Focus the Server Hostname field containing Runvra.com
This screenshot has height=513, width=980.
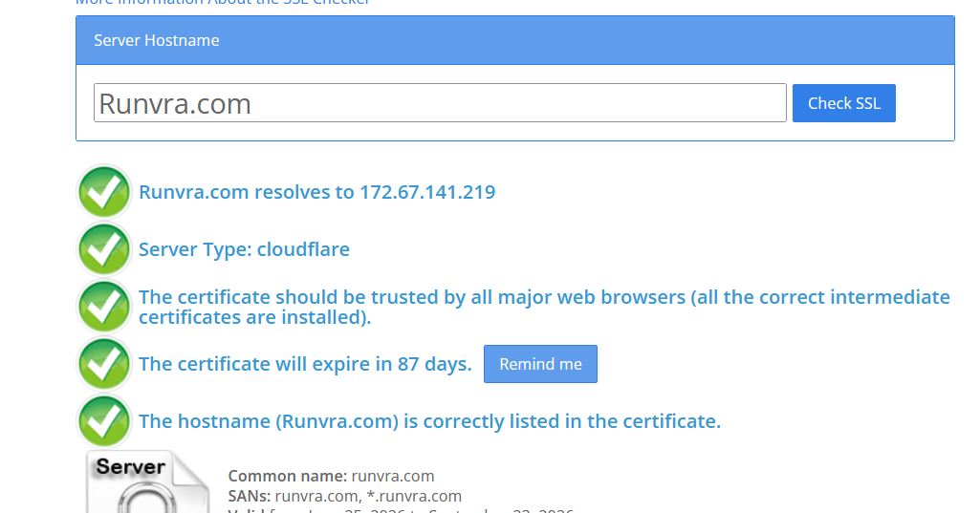coord(440,103)
